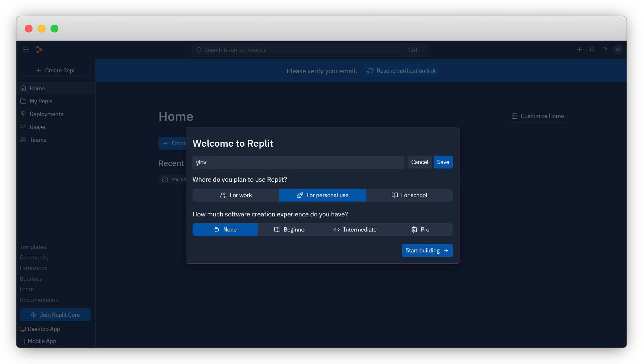Click the Replit logo icon

[x=39, y=50]
